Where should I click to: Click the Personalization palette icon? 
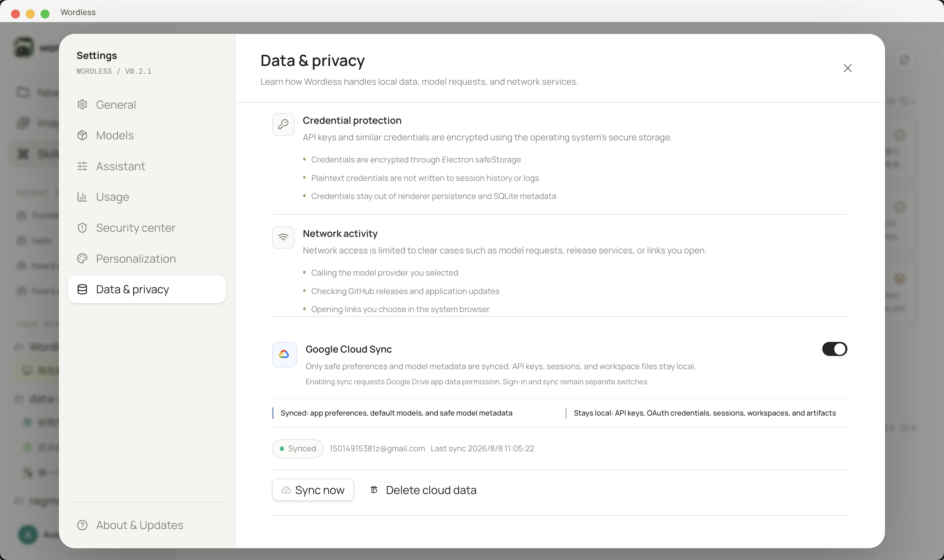[x=82, y=259]
